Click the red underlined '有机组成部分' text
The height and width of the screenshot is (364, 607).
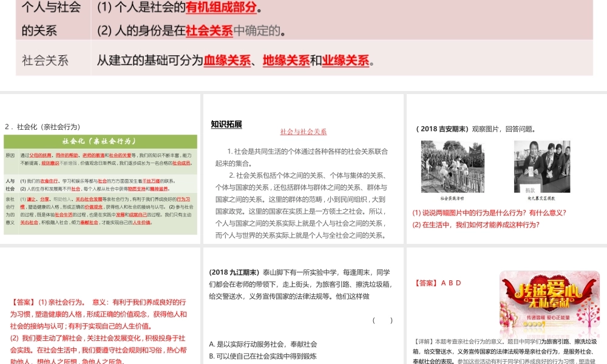[221, 7]
